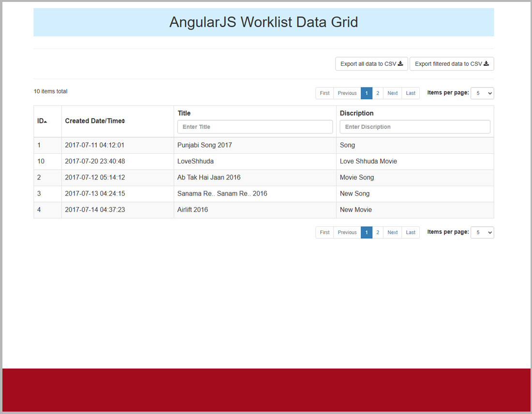
Task: Focus the Enter Discription filter field
Action: tap(414, 127)
